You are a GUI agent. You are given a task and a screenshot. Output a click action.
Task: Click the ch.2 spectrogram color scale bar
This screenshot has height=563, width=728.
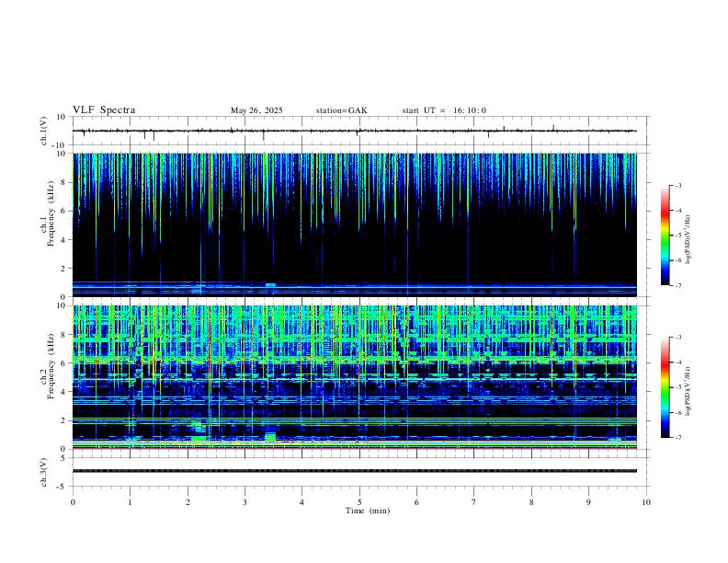(665, 387)
